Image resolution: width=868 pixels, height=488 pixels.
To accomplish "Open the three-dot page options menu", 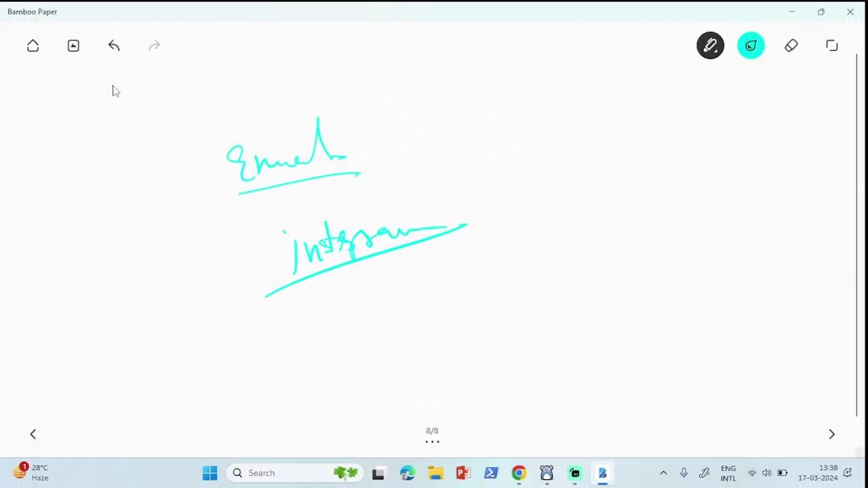I will (x=432, y=442).
